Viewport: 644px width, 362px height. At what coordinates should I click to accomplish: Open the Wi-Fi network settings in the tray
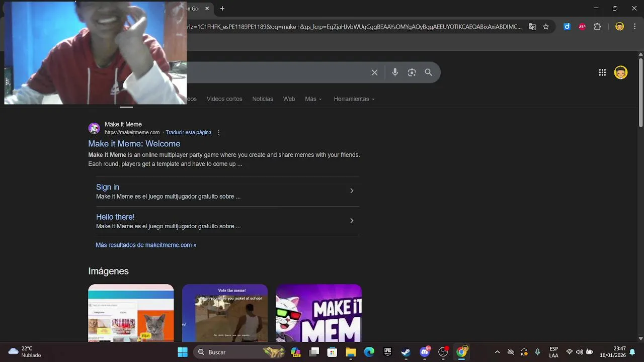[x=570, y=352]
